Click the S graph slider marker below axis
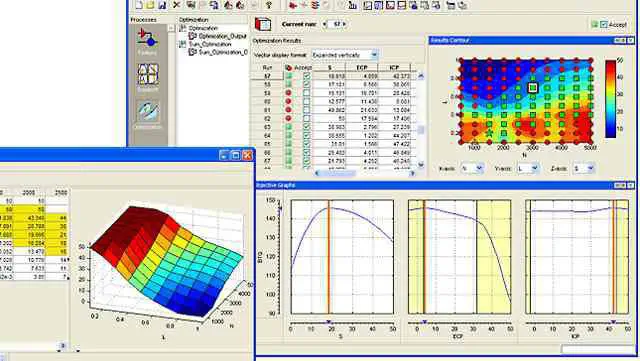640x361 pixels. 330,323
